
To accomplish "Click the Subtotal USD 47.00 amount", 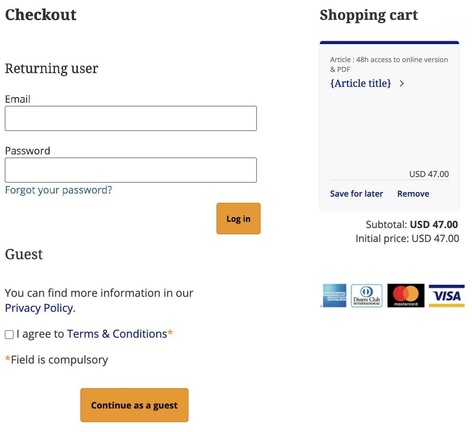I will click(x=434, y=225).
